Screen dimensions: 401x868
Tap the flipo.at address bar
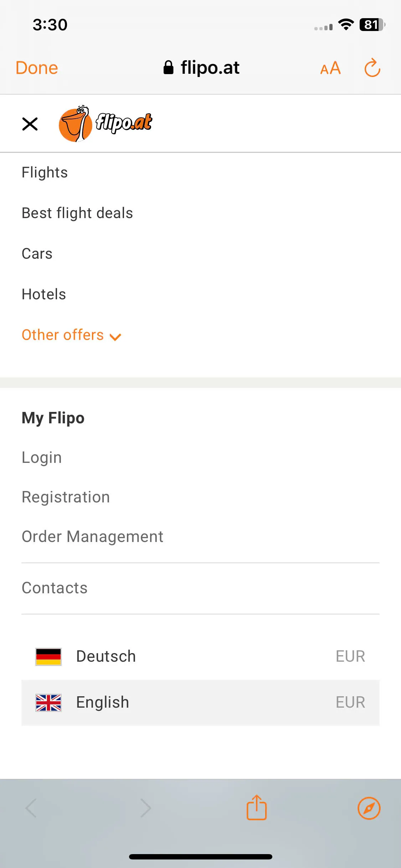[201, 68]
